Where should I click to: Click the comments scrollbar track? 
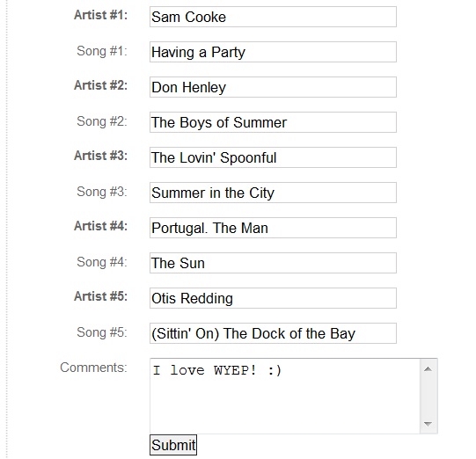428,397
